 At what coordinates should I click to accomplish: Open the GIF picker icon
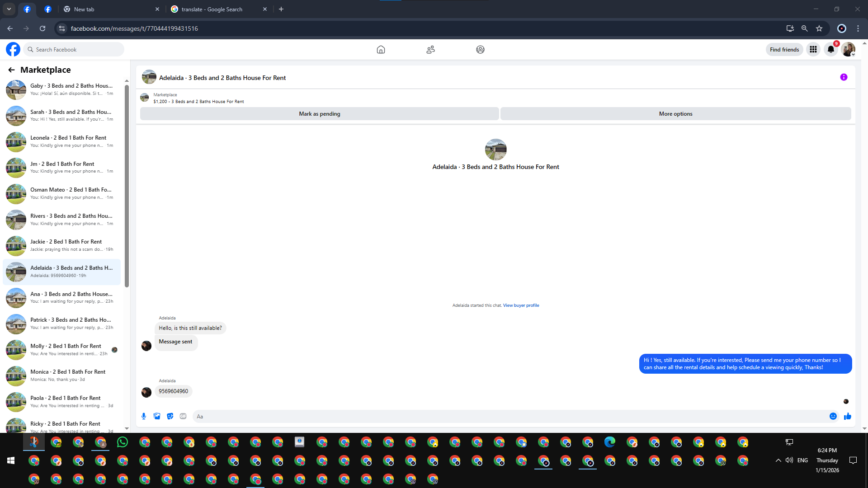pos(183,416)
